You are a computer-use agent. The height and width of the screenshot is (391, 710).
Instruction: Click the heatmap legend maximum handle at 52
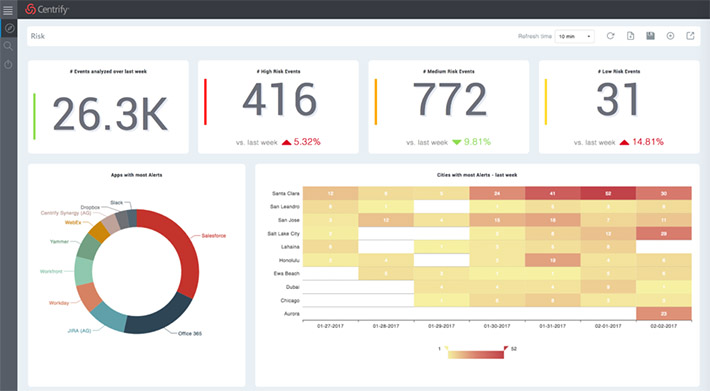[506, 348]
